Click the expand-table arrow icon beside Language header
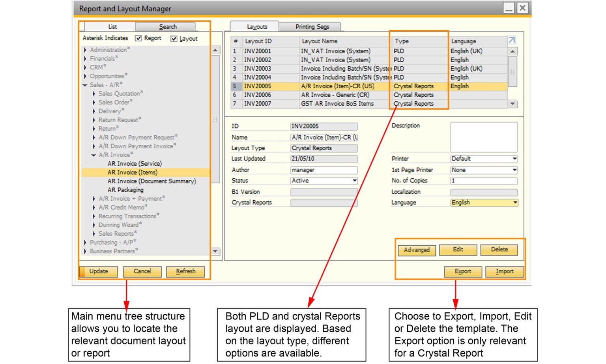 [x=512, y=41]
